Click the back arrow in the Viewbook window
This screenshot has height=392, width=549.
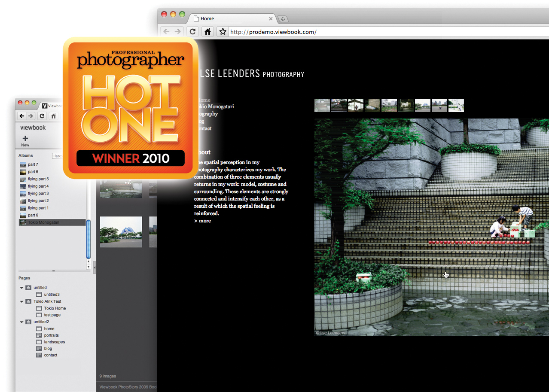pyautogui.click(x=22, y=116)
